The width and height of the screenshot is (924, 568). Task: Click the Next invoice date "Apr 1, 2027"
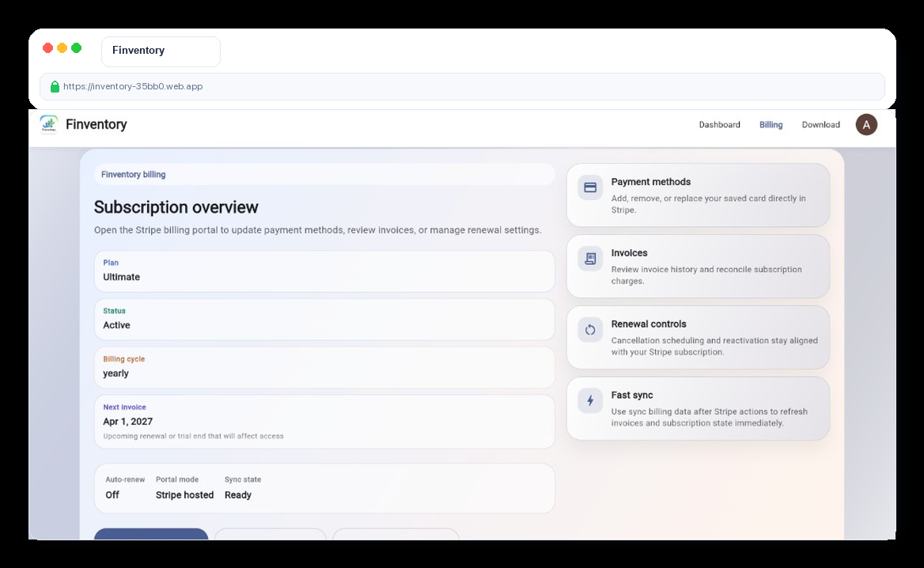[128, 422]
